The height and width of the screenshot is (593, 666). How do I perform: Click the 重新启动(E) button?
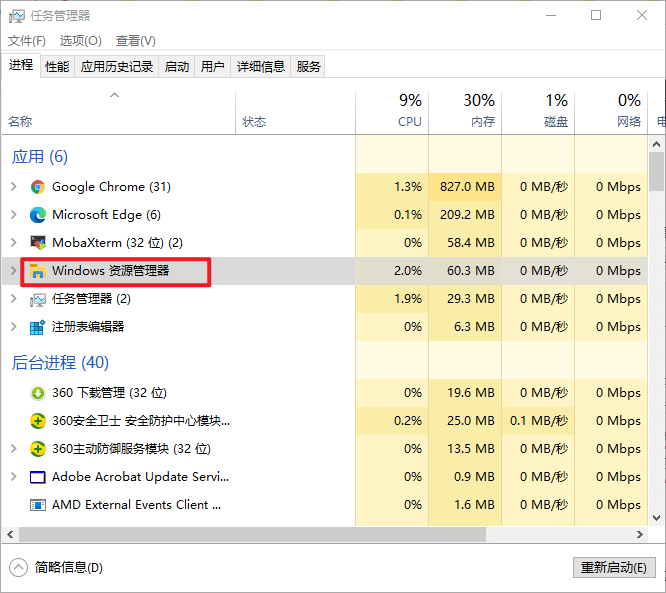click(x=614, y=568)
